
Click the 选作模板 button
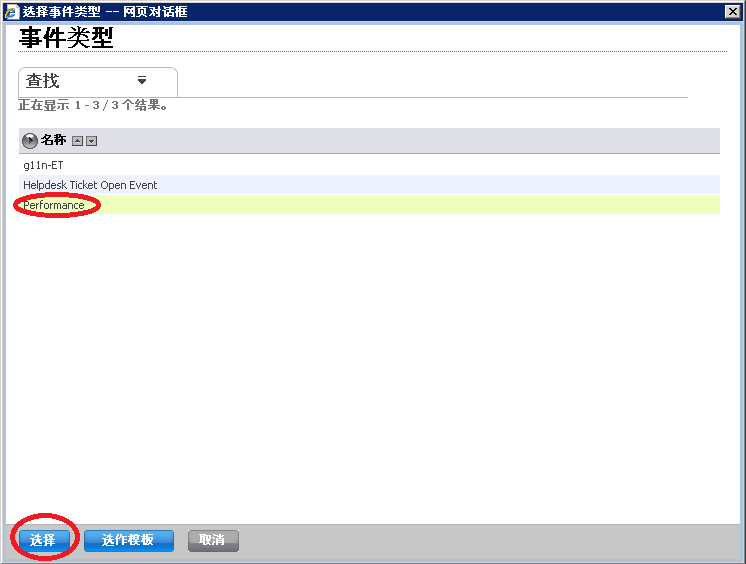point(128,540)
